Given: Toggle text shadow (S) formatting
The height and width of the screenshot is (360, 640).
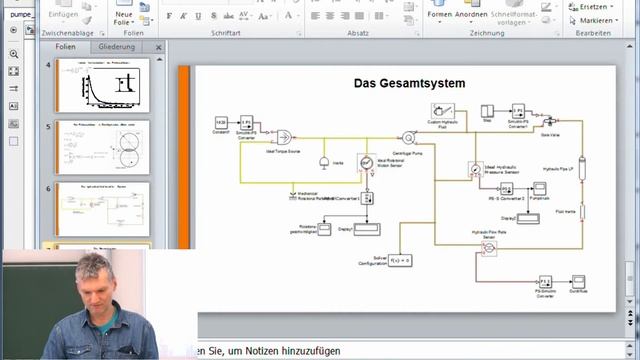Looking at the screenshot, I should [x=213, y=16].
